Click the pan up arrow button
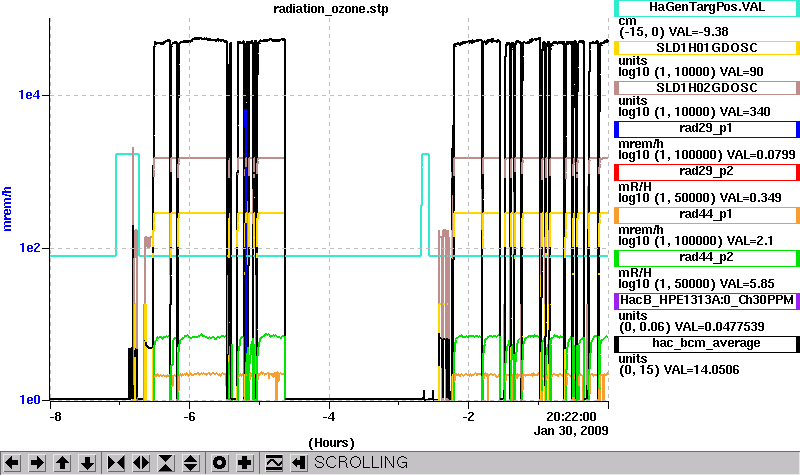 pos(62,463)
